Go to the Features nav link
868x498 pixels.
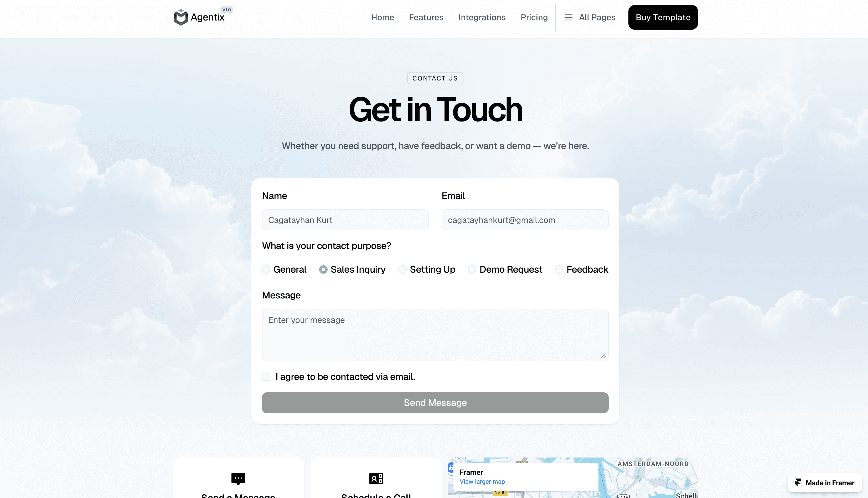426,17
